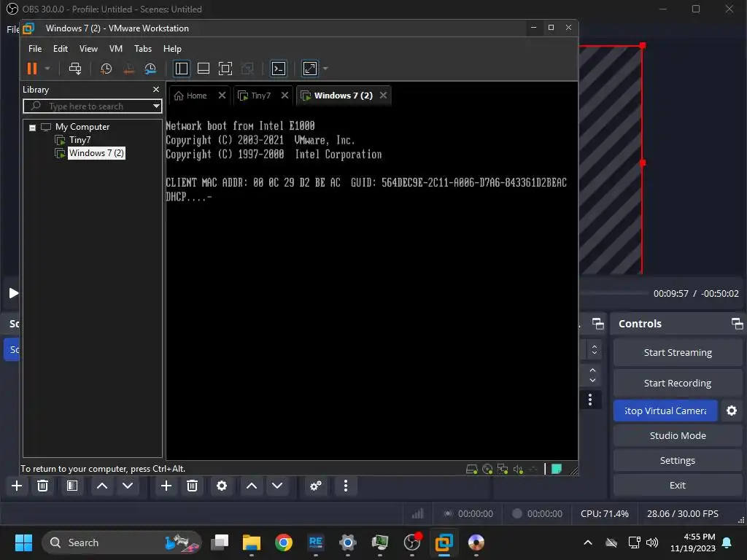
Task: Click Start Recording in OBS
Action: [678, 383]
